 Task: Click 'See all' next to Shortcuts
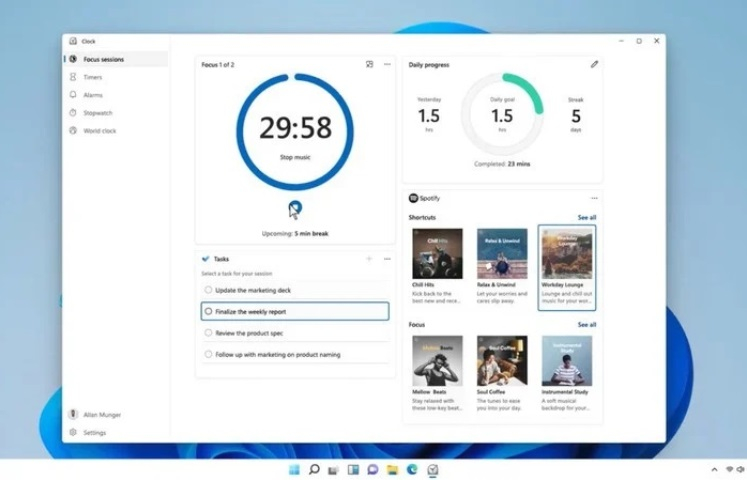tap(586, 217)
